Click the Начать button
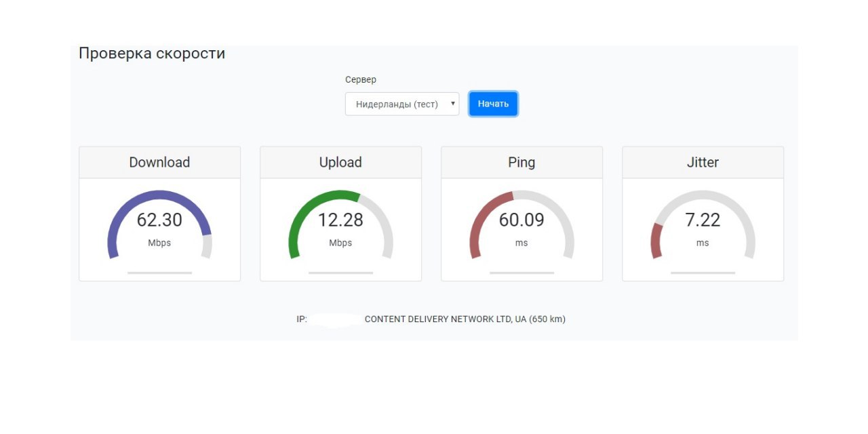Screen dimensions: 868x434 click(493, 104)
